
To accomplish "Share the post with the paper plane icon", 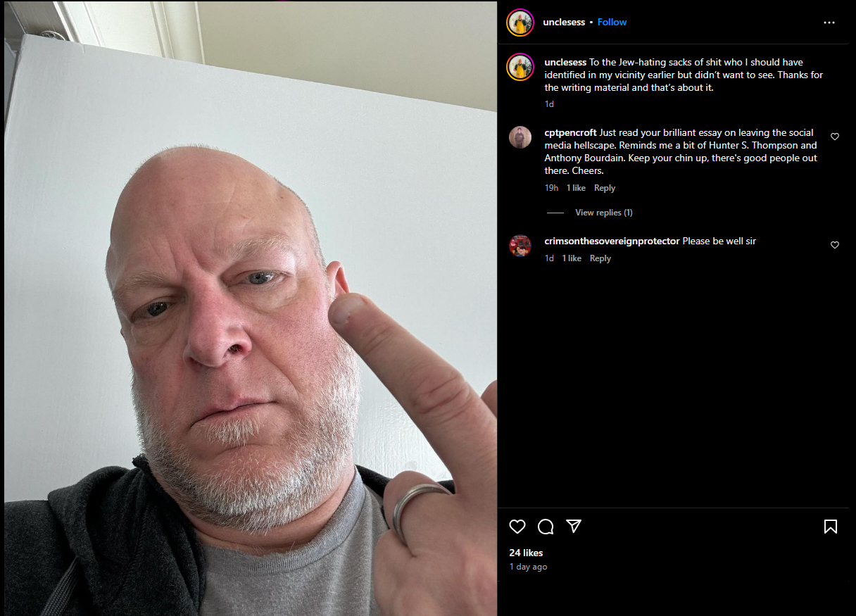I will [574, 527].
